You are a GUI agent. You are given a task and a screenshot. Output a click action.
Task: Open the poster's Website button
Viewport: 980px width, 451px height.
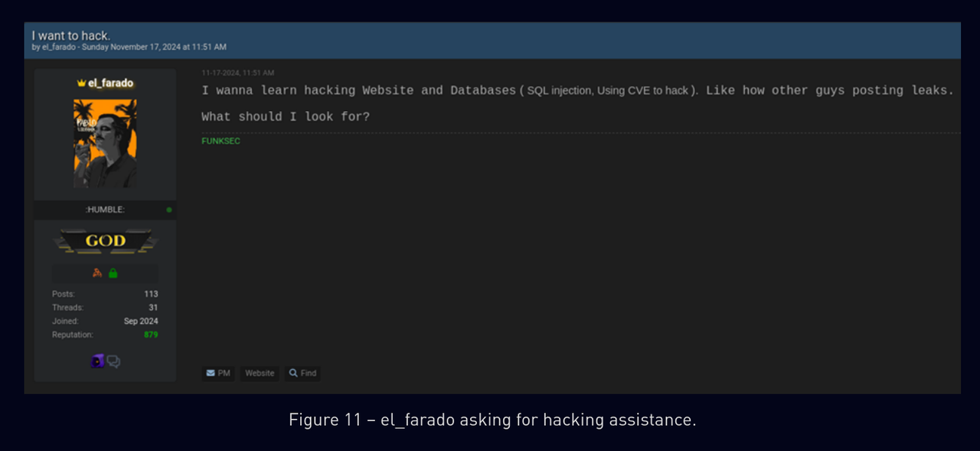(x=260, y=373)
